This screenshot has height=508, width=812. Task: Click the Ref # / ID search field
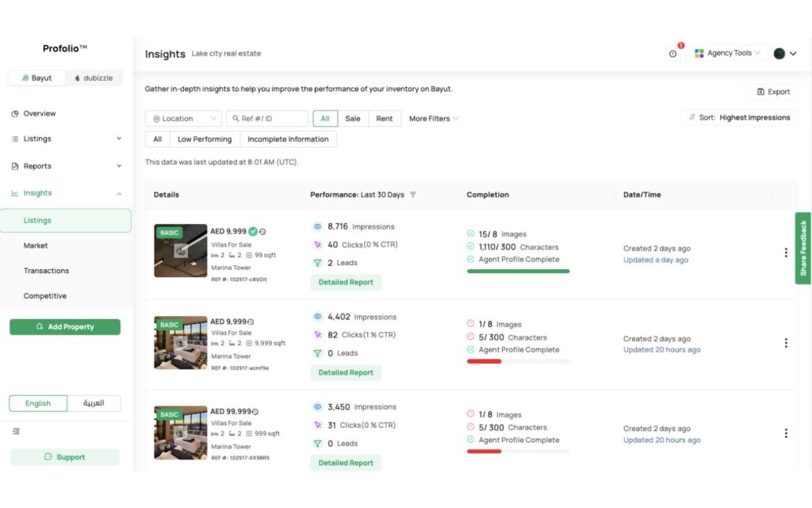pyautogui.click(x=267, y=119)
